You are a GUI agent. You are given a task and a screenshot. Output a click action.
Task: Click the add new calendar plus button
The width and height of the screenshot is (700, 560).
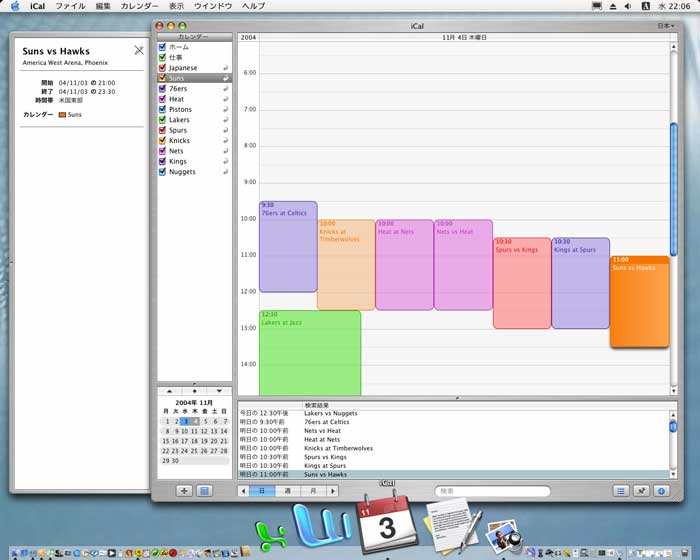click(184, 491)
